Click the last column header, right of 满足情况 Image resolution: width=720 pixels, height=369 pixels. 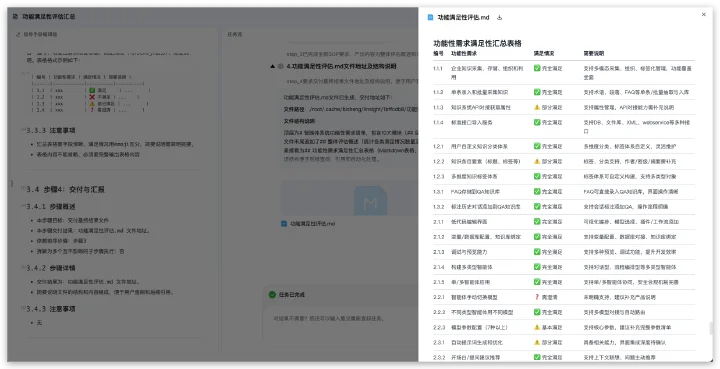(594, 54)
